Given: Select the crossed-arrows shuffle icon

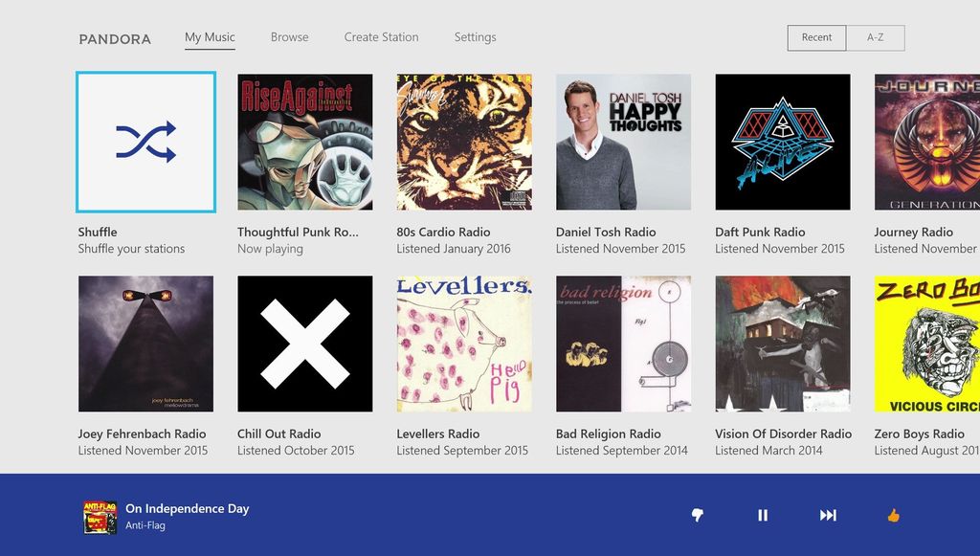Looking at the screenshot, I should [145, 141].
